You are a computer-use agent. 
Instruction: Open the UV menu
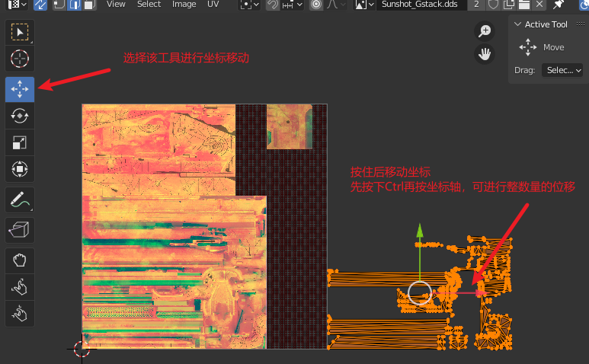[x=213, y=5]
